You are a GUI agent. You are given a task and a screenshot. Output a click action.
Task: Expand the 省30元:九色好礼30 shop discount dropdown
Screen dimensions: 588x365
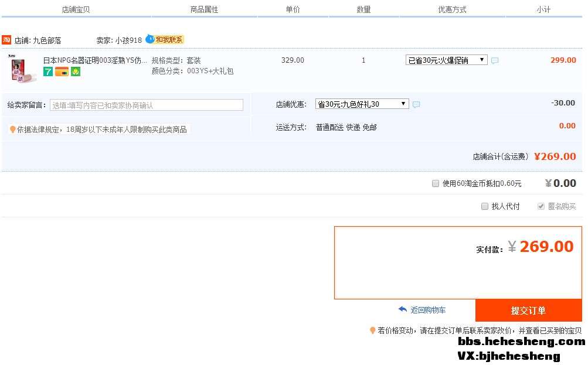[x=362, y=104]
